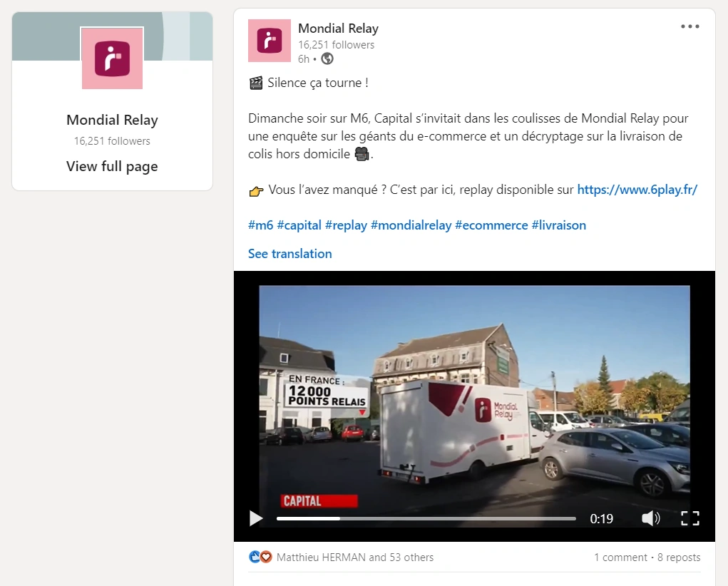728x586 pixels.
Task: Click See translation
Action: coord(289,254)
